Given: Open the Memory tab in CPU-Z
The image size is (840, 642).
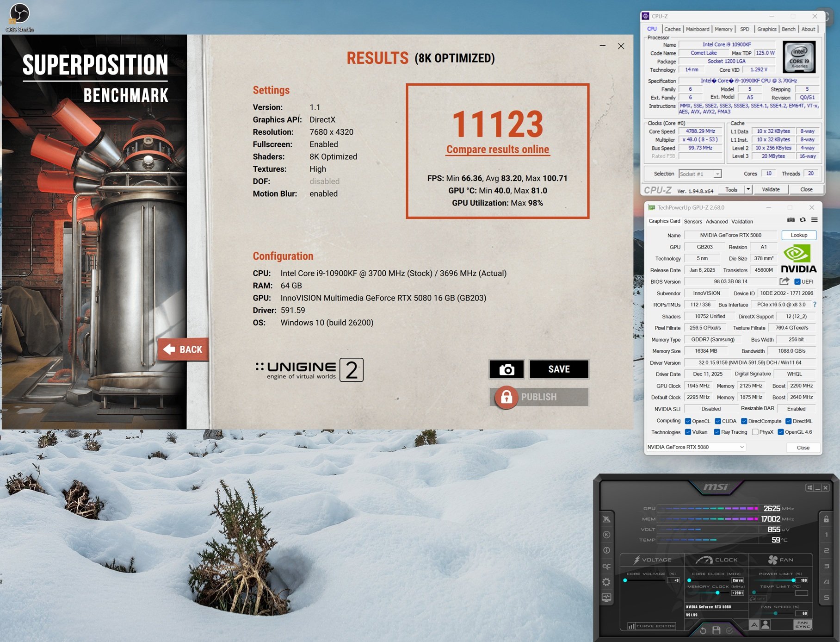Looking at the screenshot, I should click(723, 29).
